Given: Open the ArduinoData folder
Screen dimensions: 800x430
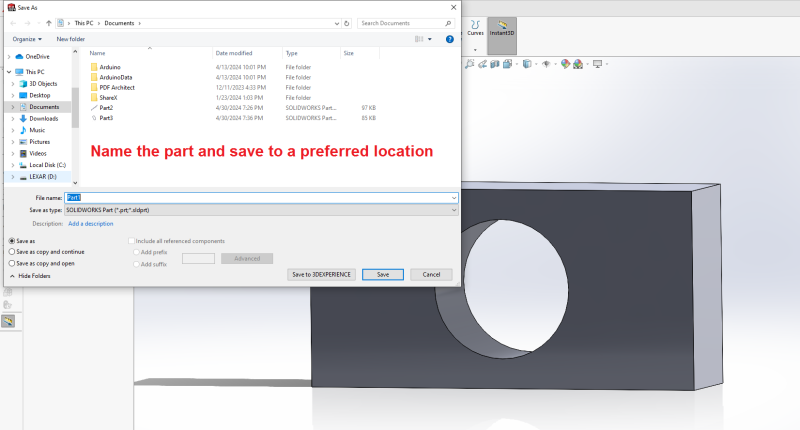Looking at the screenshot, I should 116,77.
